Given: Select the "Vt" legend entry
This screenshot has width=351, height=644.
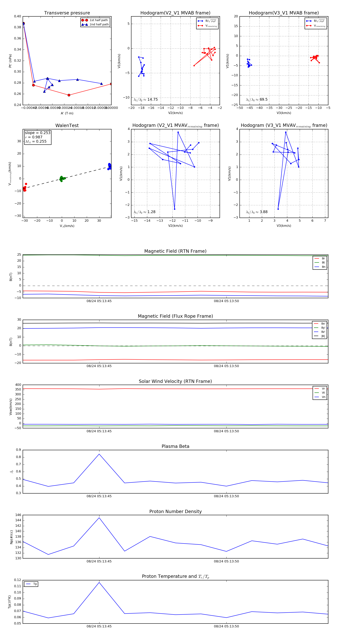Looking at the screenshot, I should (320, 393).
